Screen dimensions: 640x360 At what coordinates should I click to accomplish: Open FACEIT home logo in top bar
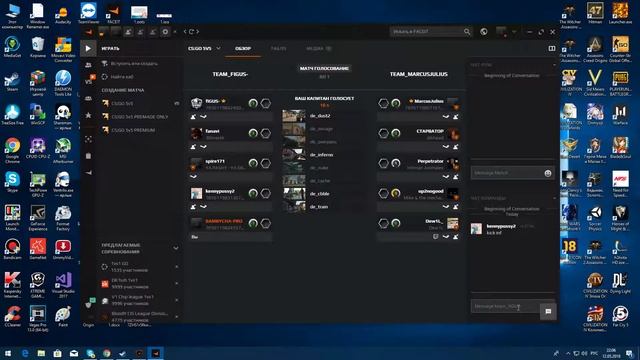(x=89, y=32)
